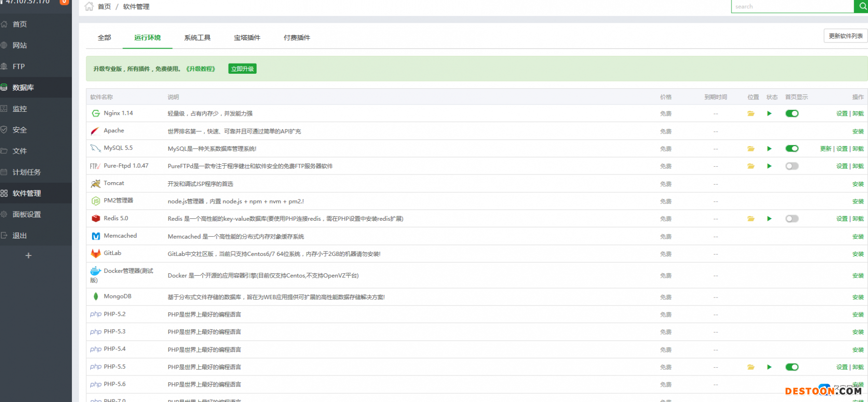Screen dimensions: 868x402
Task: Click the PHP-5.5 status play icon
Action: click(x=769, y=367)
